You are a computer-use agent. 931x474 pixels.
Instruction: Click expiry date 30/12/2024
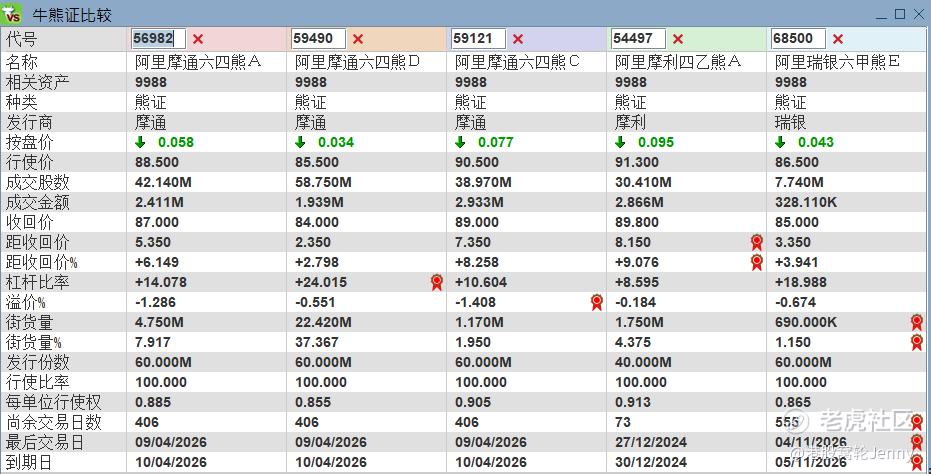coord(651,462)
